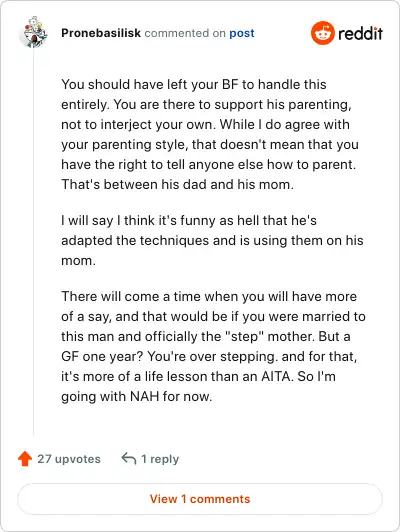This screenshot has width=400, height=532.
Task: Follow the blue "post" link
Action: (242, 33)
